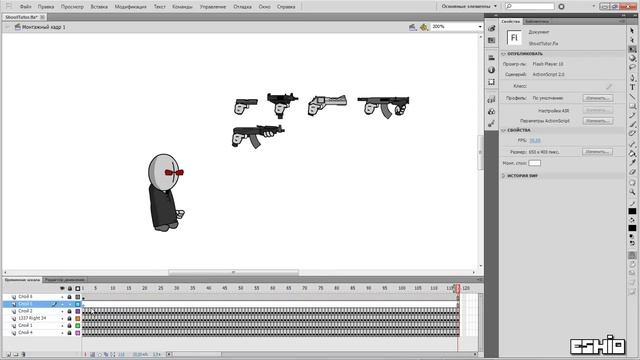The height and width of the screenshot is (360, 640).
Task: Select the Deco tool
Action: [632, 133]
